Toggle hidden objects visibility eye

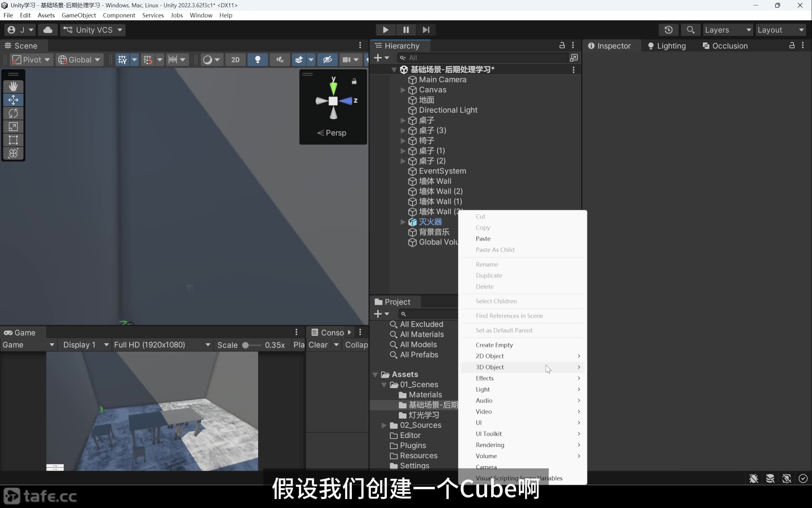coord(327,60)
